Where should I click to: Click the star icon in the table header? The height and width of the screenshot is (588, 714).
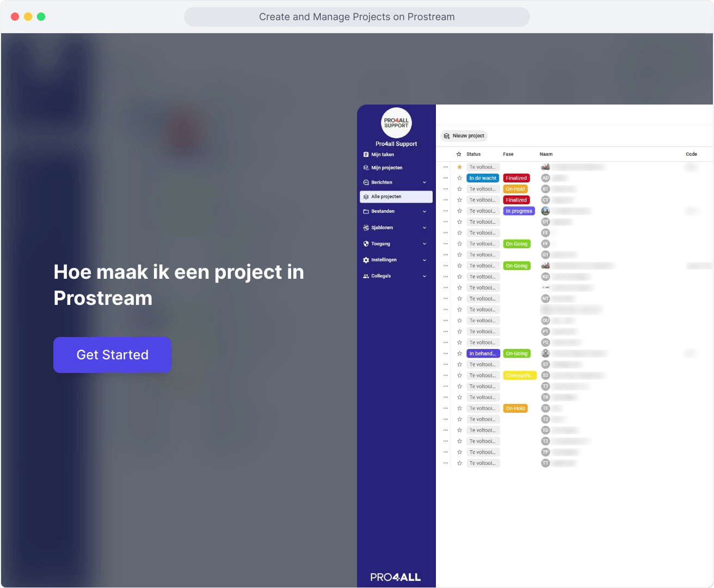(x=459, y=154)
